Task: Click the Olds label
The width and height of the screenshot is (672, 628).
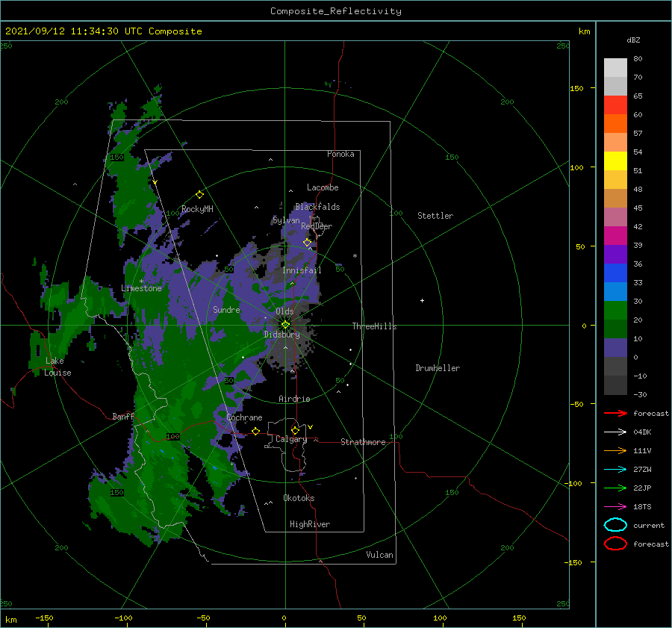Action: 284,311
